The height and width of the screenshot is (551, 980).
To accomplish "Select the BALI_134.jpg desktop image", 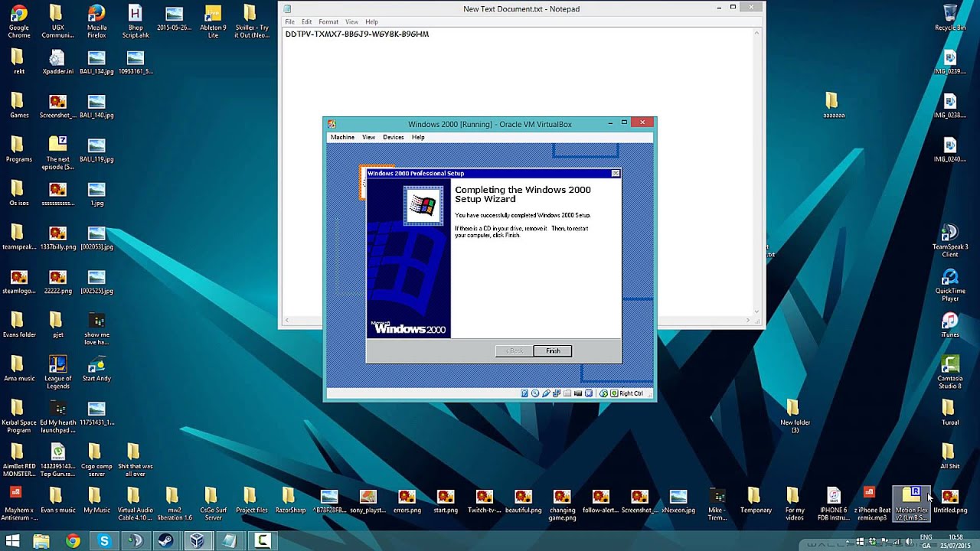I will point(96,62).
